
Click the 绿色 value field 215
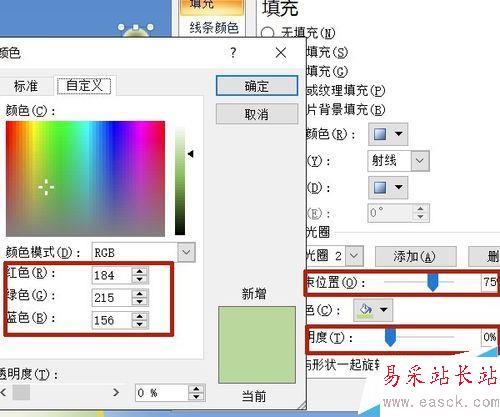pos(111,297)
